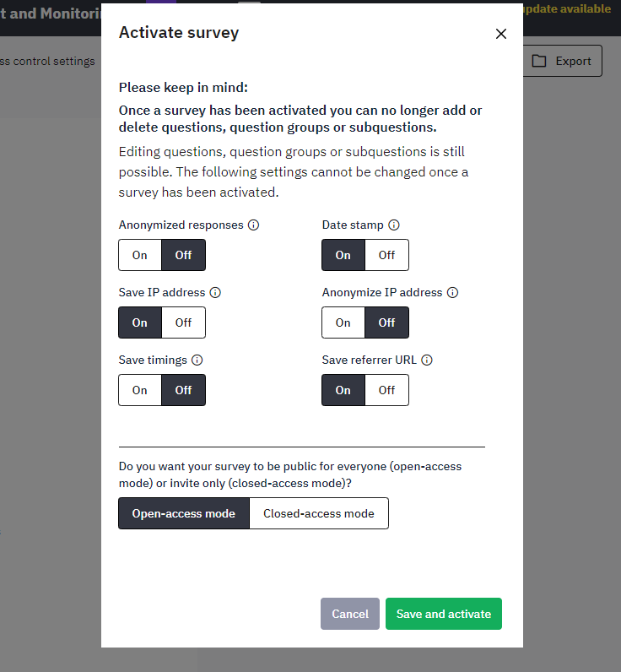The height and width of the screenshot is (672, 621).
Task: Enable Anonymize IP address with On
Action: [x=343, y=322]
